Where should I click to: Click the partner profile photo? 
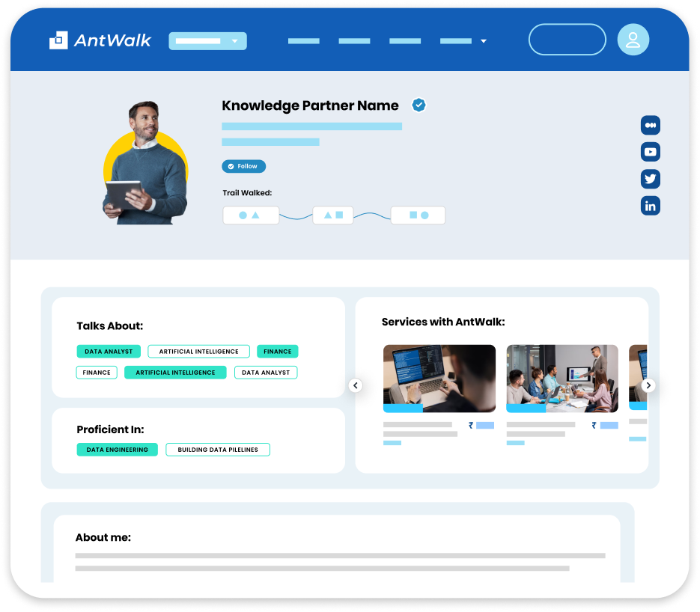pos(145,163)
